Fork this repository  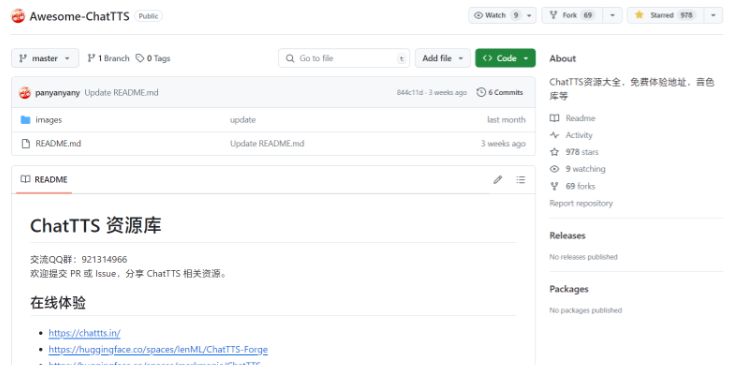coord(572,15)
